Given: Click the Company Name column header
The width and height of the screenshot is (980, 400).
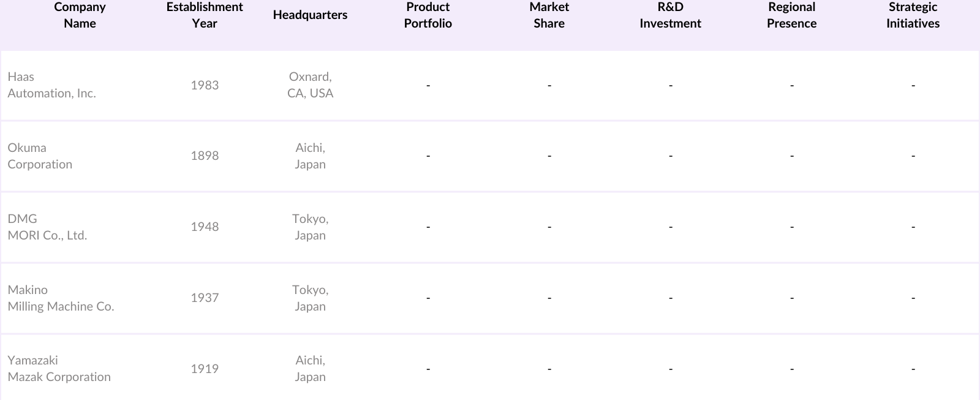Looking at the screenshot, I should pyautogui.click(x=80, y=15).
